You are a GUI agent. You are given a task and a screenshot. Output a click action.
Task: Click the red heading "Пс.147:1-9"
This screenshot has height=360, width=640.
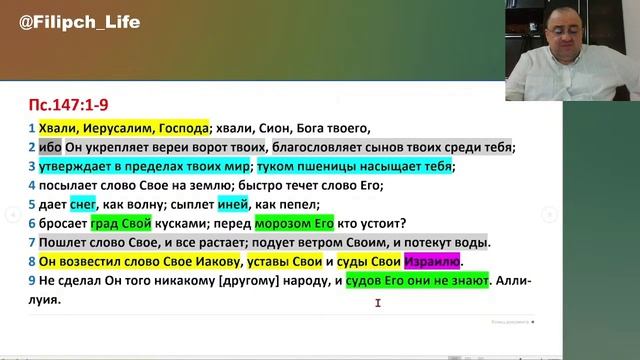point(69,105)
